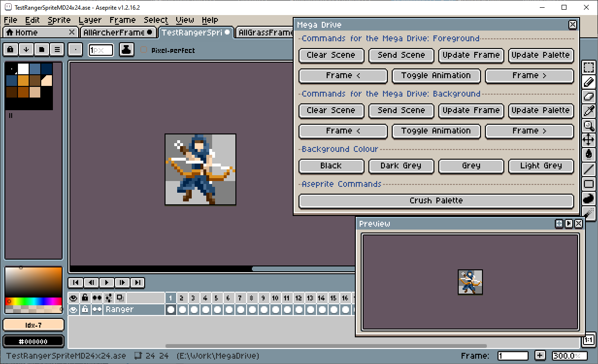Open the View menu

pos(185,20)
